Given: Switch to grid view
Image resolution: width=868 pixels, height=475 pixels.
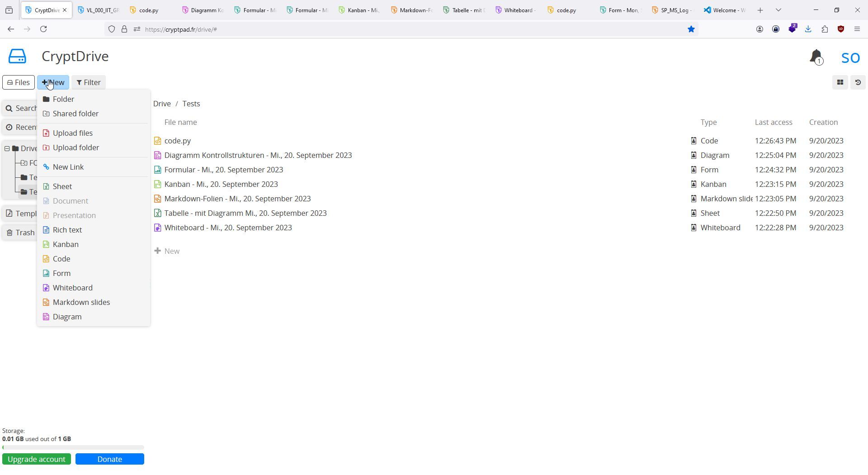Looking at the screenshot, I should click(840, 82).
